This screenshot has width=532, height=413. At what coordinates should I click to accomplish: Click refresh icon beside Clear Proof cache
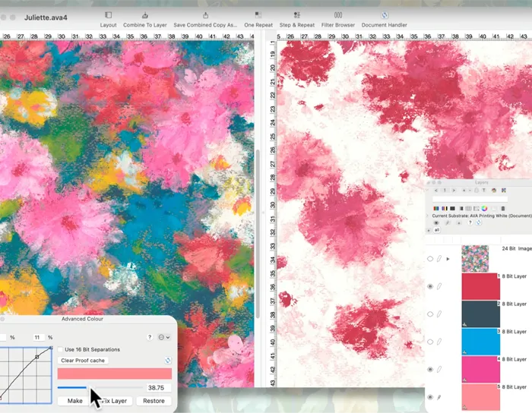coord(168,360)
